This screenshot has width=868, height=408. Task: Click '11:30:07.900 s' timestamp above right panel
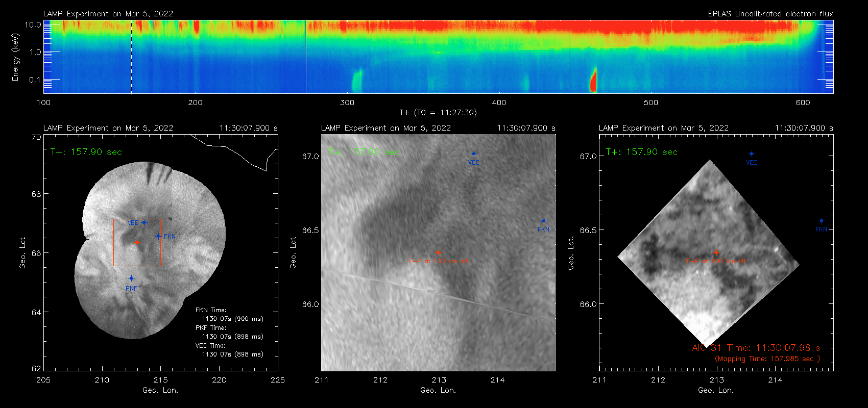pos(804,128)
